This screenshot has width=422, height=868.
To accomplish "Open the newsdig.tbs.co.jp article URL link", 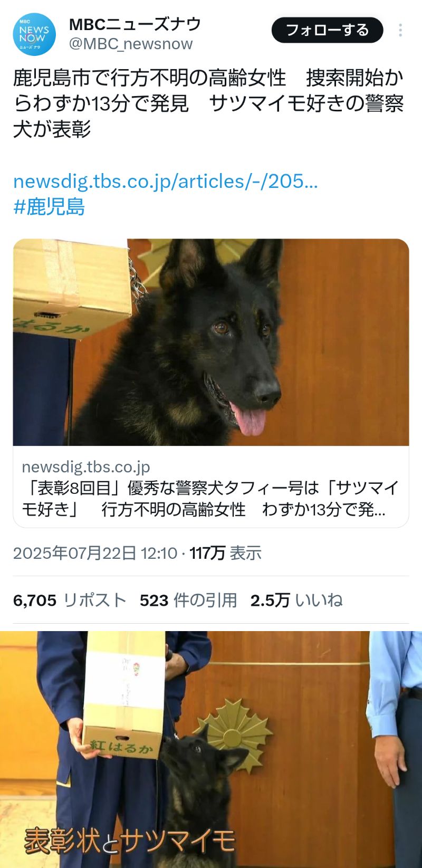I will pos(166,181).
